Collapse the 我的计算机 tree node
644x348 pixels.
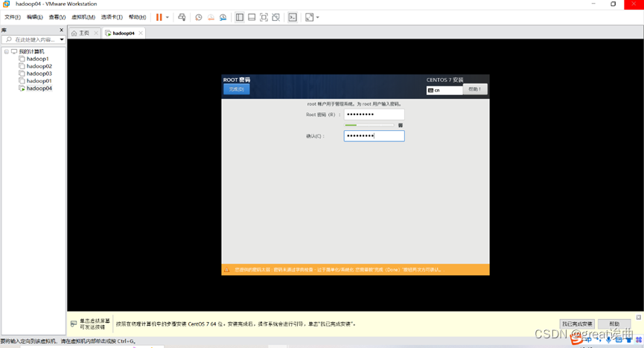click(x=7, y=52)
